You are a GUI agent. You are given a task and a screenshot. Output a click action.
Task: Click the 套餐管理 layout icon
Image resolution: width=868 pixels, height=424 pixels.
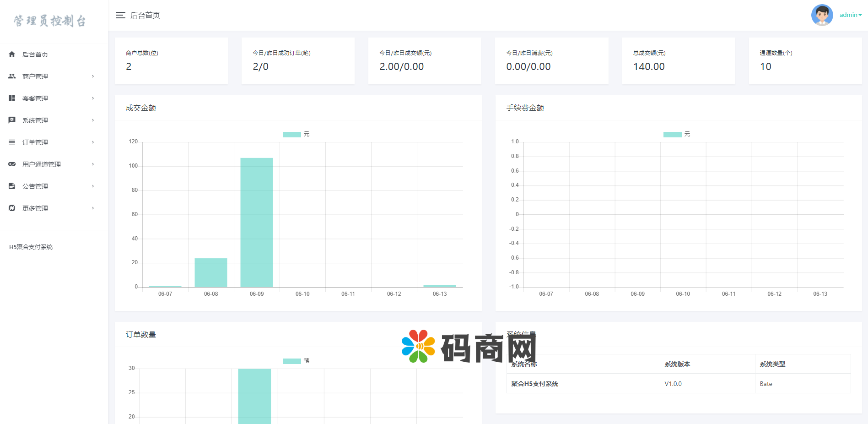12,98
